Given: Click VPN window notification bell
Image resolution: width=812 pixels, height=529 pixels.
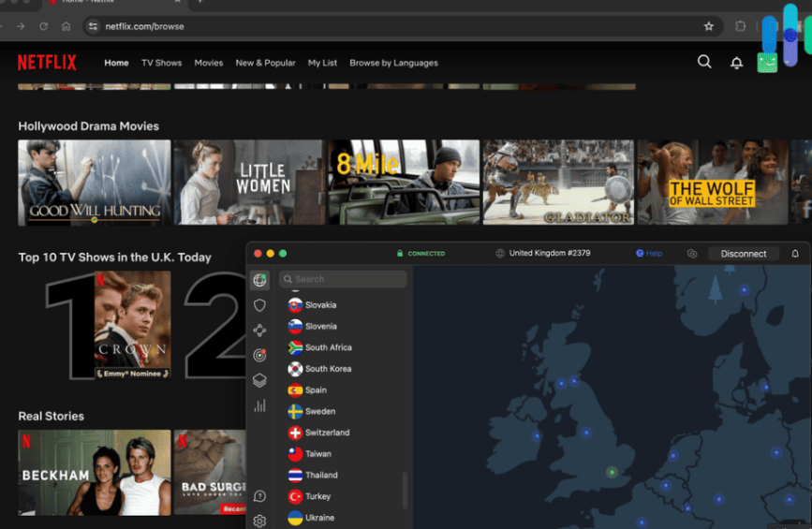Looking at the screenshot, I should coord(795,254).
